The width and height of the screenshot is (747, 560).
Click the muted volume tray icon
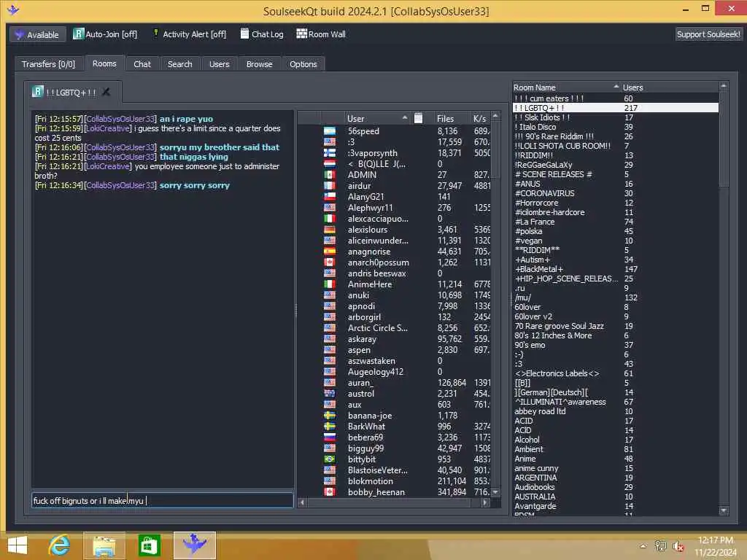[678, 546]
